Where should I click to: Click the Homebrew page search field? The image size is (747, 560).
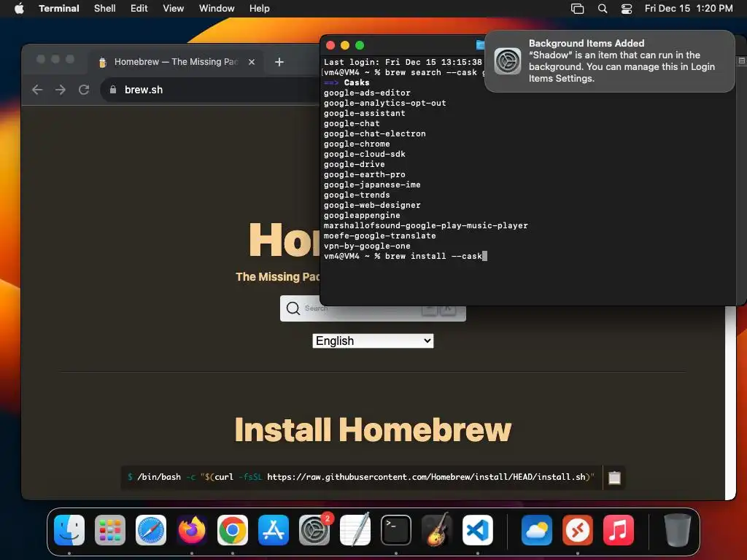373,308
